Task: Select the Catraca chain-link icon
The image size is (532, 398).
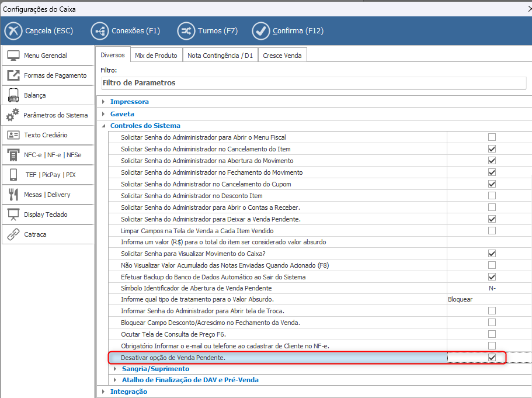Action: click(13, 234)
